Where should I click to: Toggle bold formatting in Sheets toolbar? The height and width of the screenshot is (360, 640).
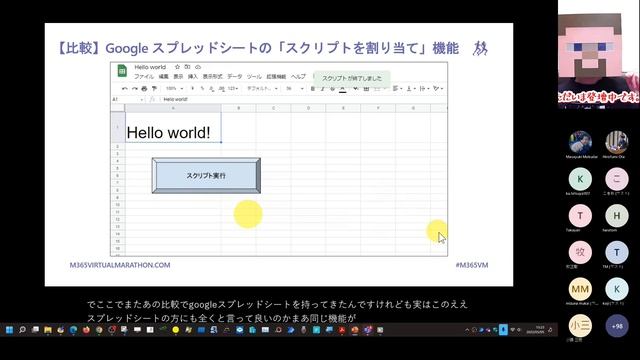coord(313,89)
